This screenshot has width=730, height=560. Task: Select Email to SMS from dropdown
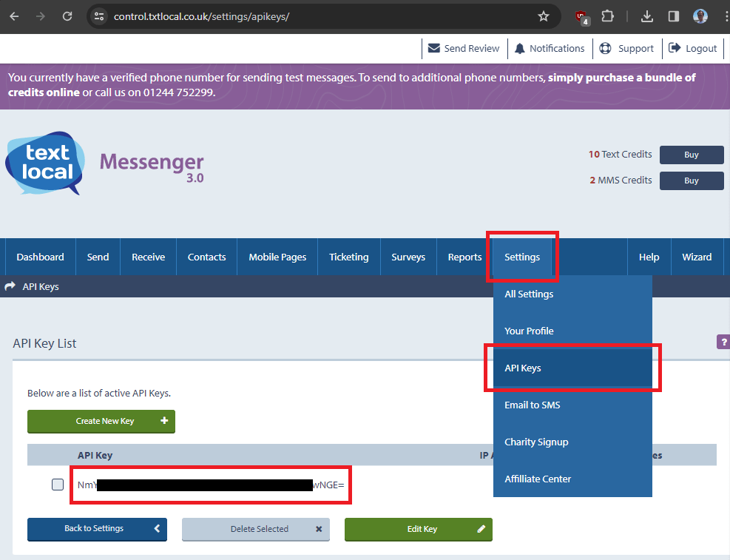pyautogui.click(x=572, y=405)
